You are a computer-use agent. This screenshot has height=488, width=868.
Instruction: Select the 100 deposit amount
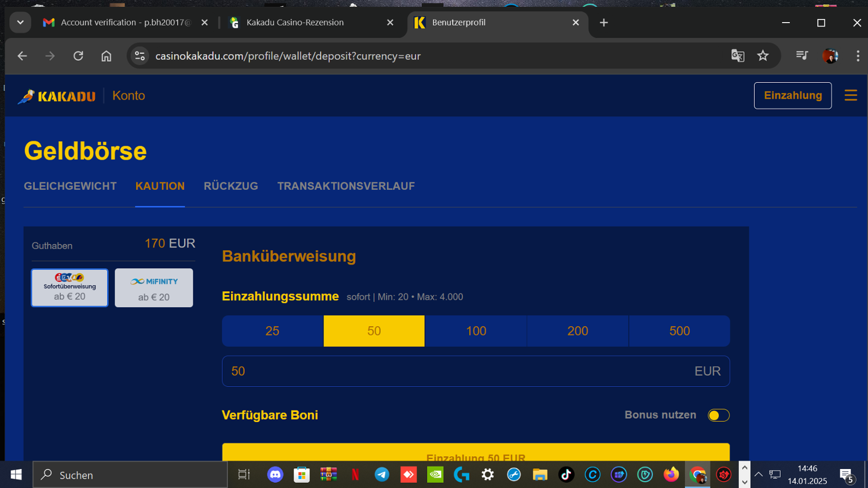476,331
